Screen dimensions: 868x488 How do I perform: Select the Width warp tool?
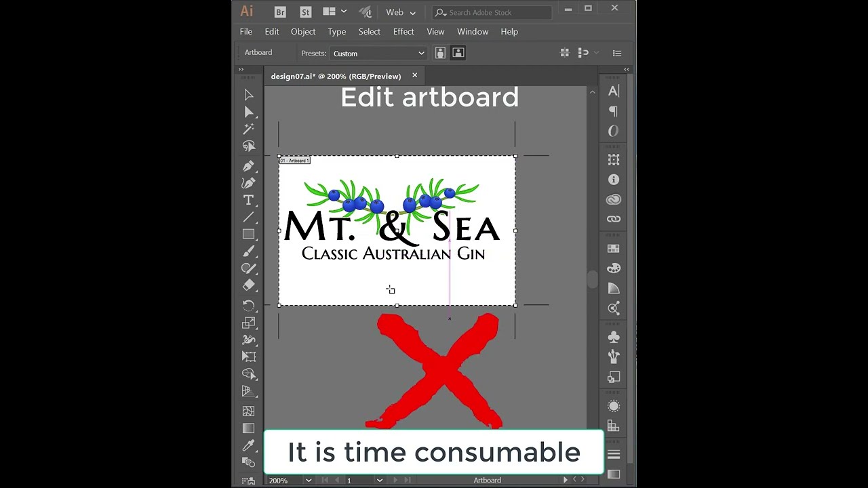[x=248, y=340]
